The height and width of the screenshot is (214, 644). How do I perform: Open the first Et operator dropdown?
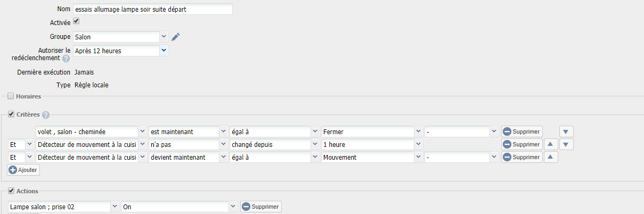tap(20, 144)
